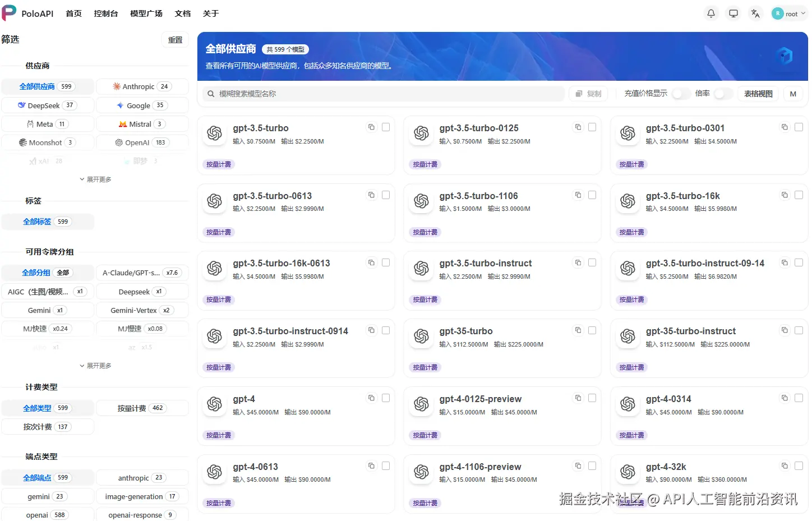This screenshot has width=812, height=521.
Task: Open the 控制台 nav item
Action: point(106,13)
